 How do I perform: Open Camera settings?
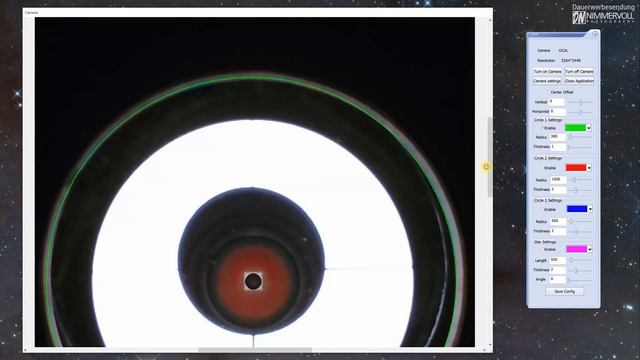tap(547, 81)
